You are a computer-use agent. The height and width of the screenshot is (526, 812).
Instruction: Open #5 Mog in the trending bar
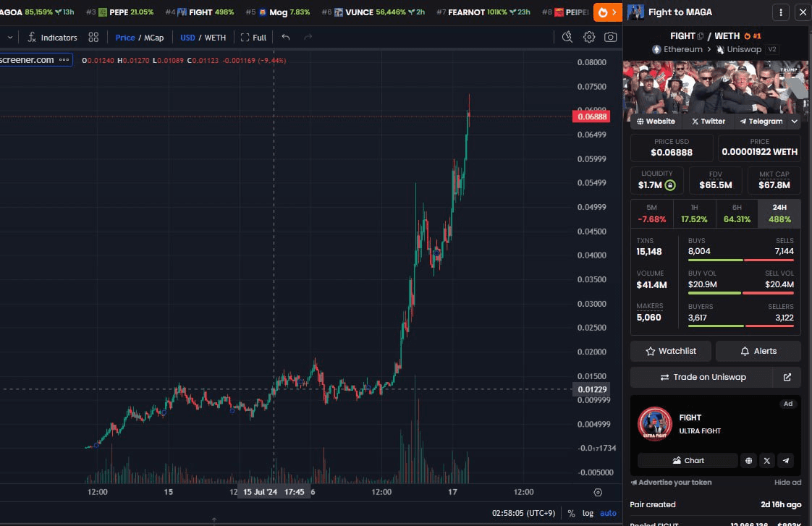(x=278, y=12)
